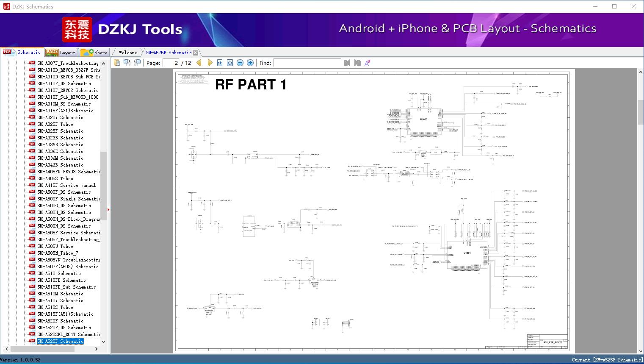Find the previous search match

(x=347, y=63)
